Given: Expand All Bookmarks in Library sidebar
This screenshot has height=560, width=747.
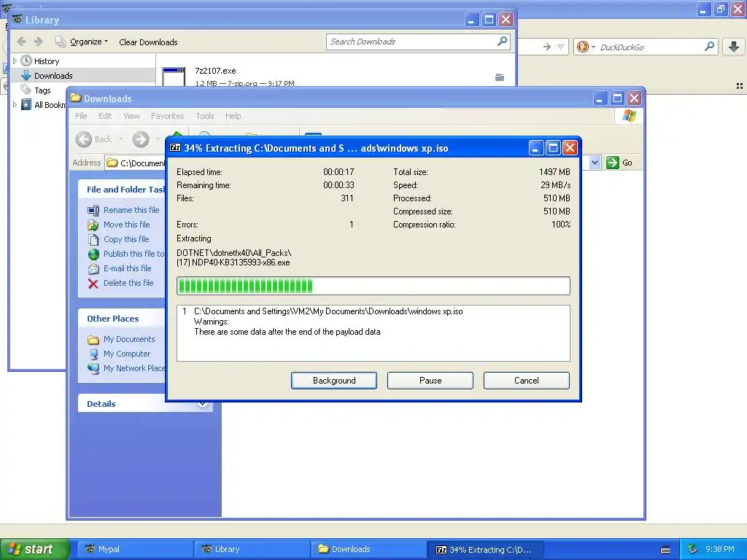Looking at the screenshot, I should (x=15, y=105).
